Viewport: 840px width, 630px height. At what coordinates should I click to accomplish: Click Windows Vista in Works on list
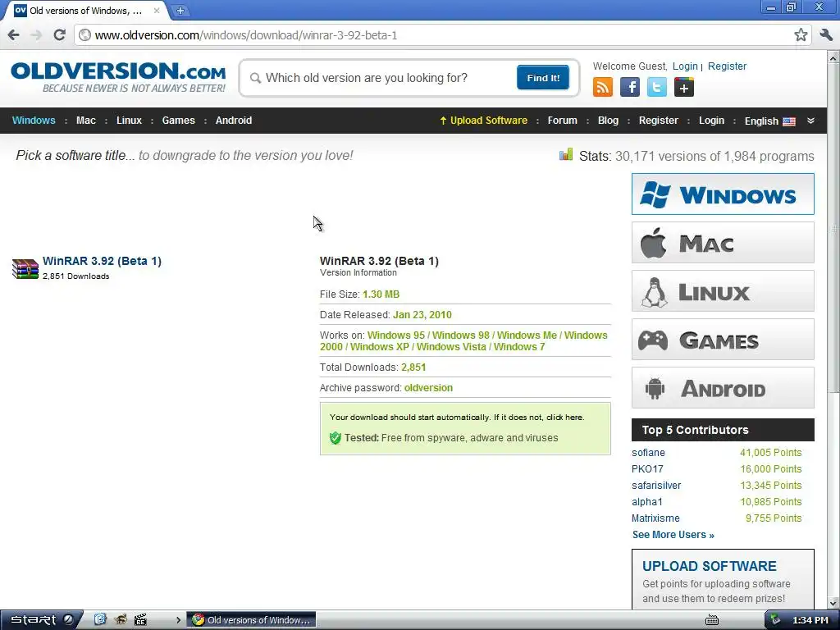pyautogui.click(x=451, y=347)
